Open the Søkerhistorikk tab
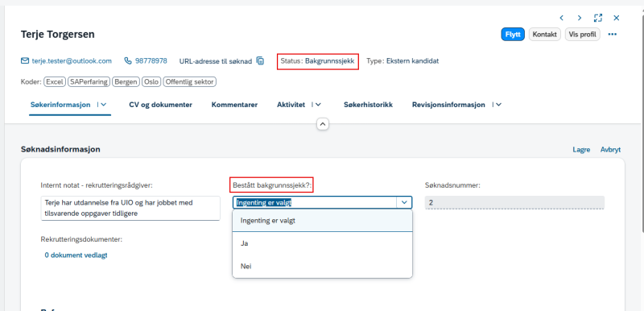644x311 pixels. 368,105
